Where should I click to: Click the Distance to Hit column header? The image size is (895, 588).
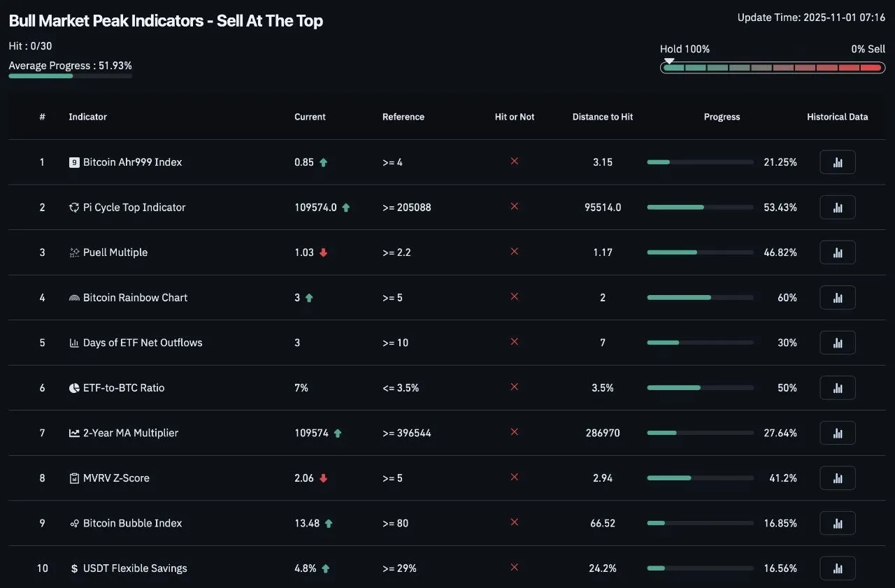(x=602, y=117)
